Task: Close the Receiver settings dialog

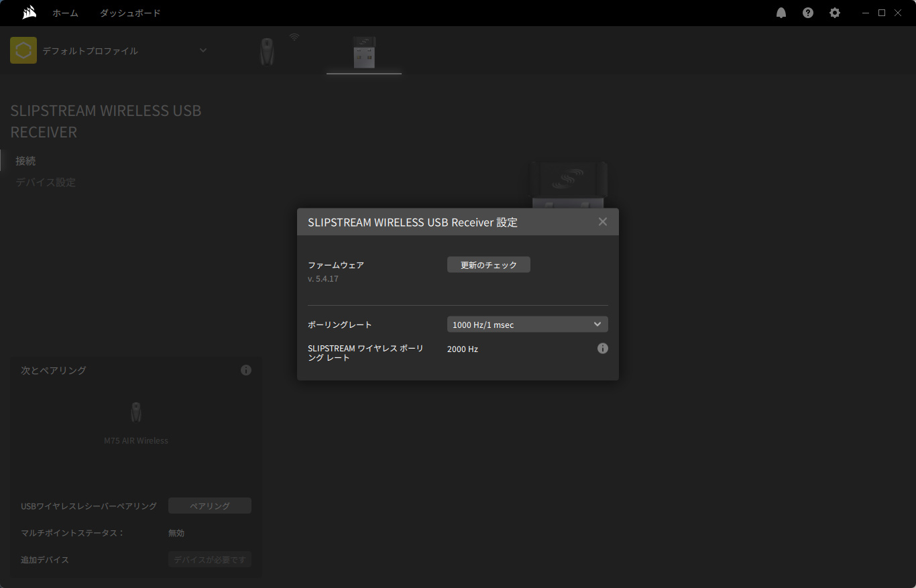Action: pos(603,222)
